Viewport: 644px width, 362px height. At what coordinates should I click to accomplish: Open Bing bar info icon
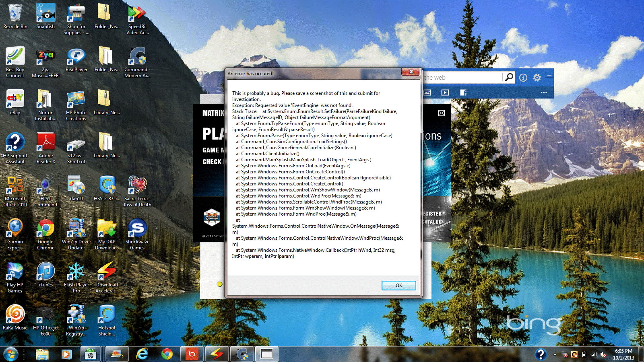(x=523, y=78)
